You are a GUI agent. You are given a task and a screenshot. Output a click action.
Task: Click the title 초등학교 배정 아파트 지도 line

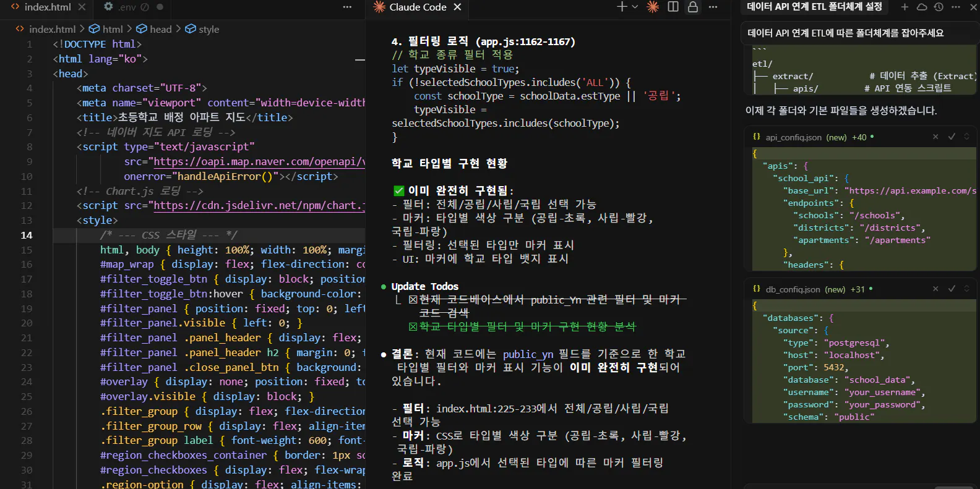click(184, 117)
